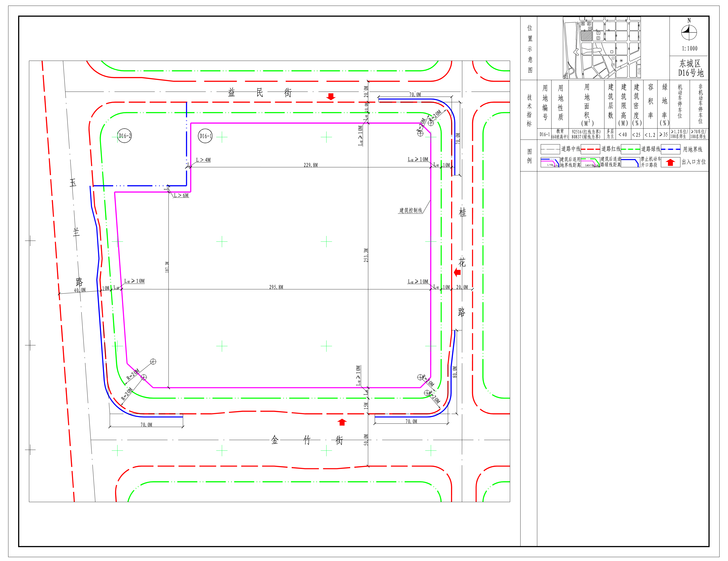The height and width of the screenshot is (561, 728).
Task: Click the 'L > 6M' setback label
Action: [x=181, y=195]
